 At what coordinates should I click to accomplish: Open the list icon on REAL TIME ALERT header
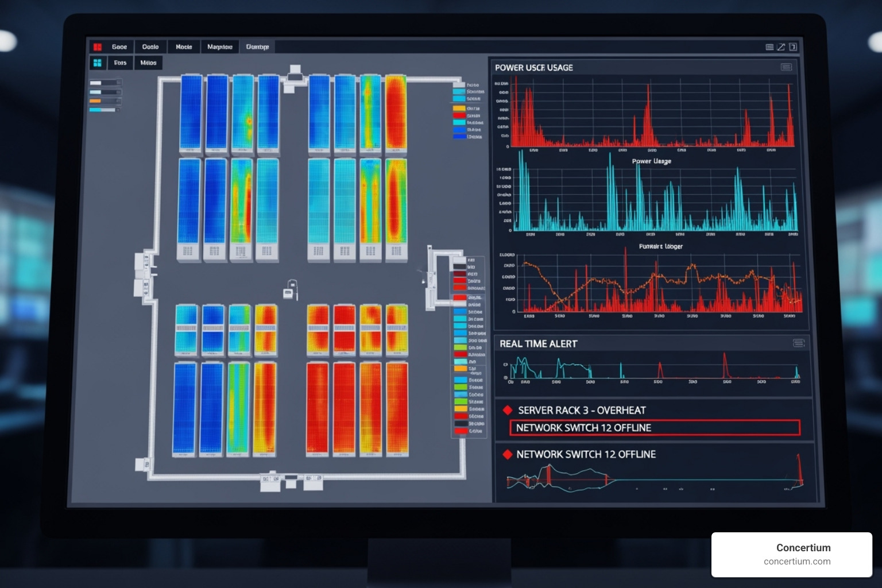click(798, 343)
